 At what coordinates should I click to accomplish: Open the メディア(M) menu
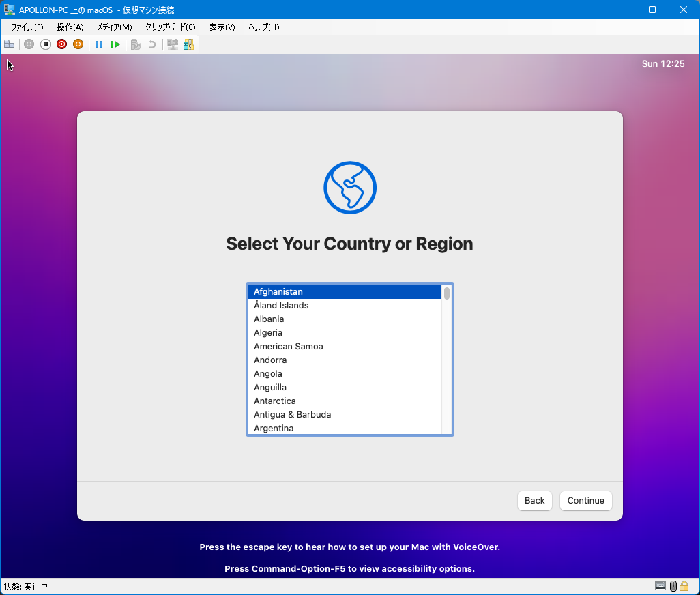pos(115,27)
